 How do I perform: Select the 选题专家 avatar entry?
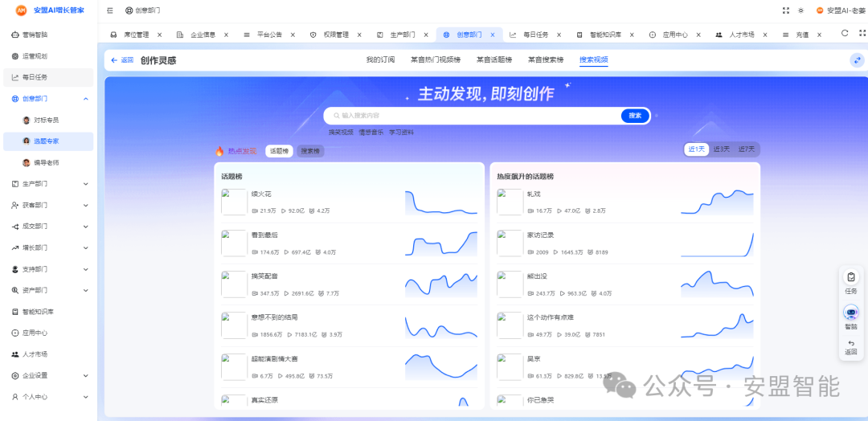[x=26, y=141]
